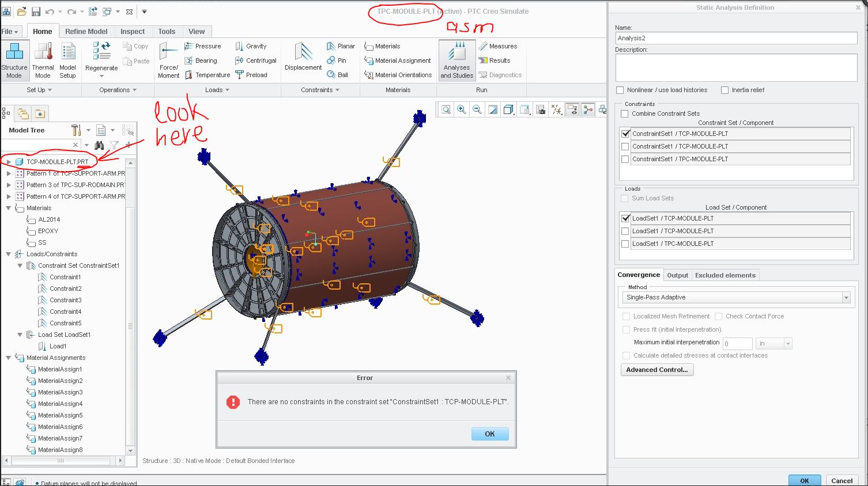Add a Pressure load
This screenshot has width=868, height=486.
point(203,46)
